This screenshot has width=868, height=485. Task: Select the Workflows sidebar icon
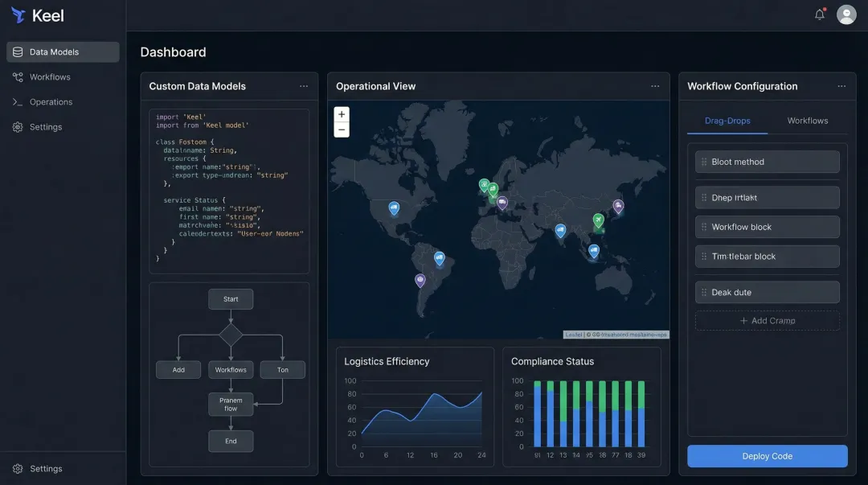(x=18, y=76)
